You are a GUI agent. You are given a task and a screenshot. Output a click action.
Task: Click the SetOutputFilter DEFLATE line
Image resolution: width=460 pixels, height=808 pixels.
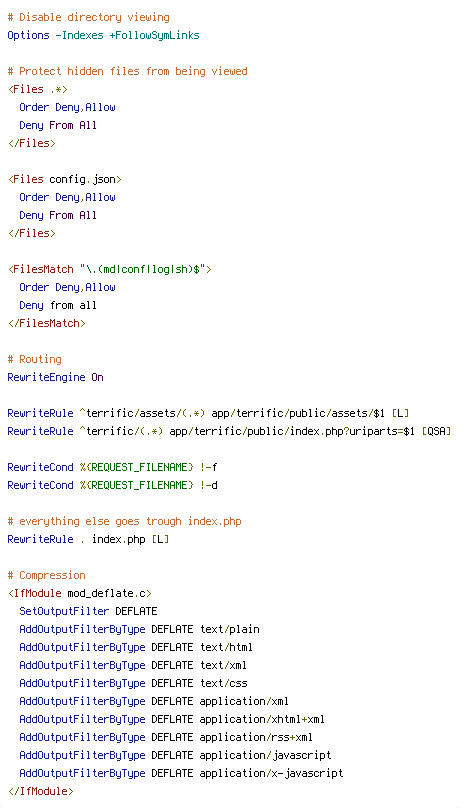[88, 611]
